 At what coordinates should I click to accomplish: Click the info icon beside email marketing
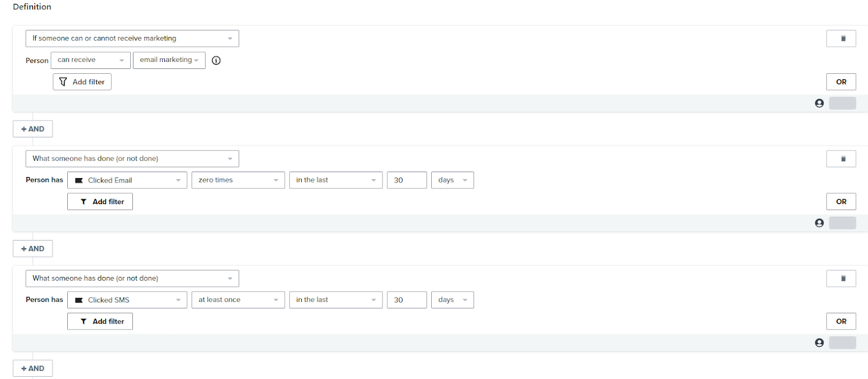[x=216, y=60]
